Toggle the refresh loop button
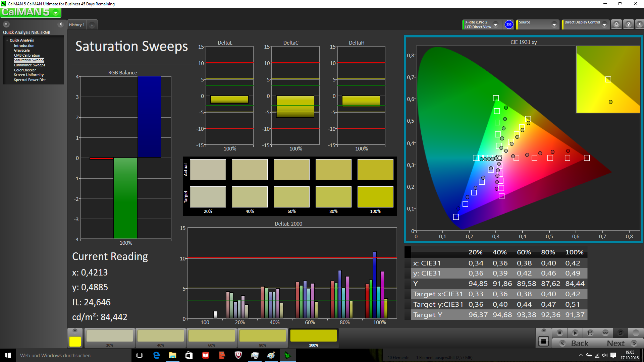This screenshot has width=644, height=362. pos(620,333)
